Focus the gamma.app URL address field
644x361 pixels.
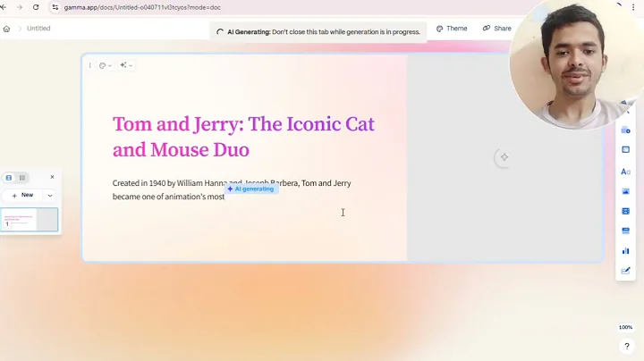coord(142,7)
